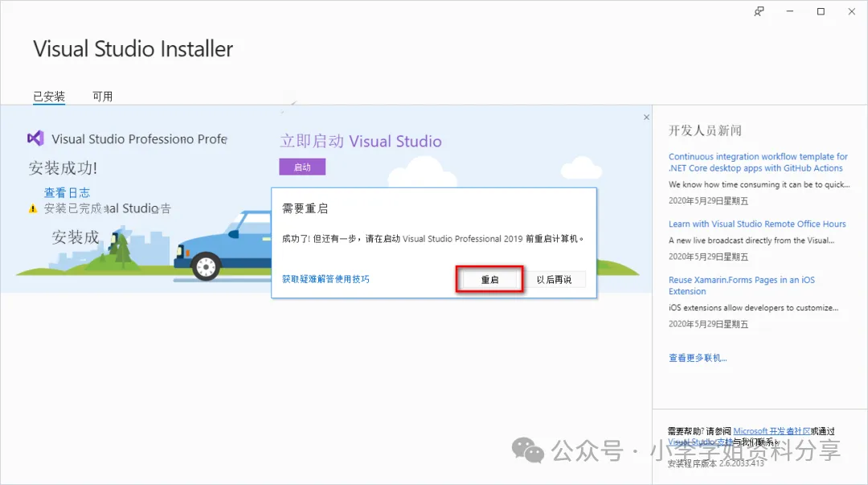The height and width of the screenshot is (485, 868).
Task: Open the 查看日志 view log link
Action: [67, 192]
